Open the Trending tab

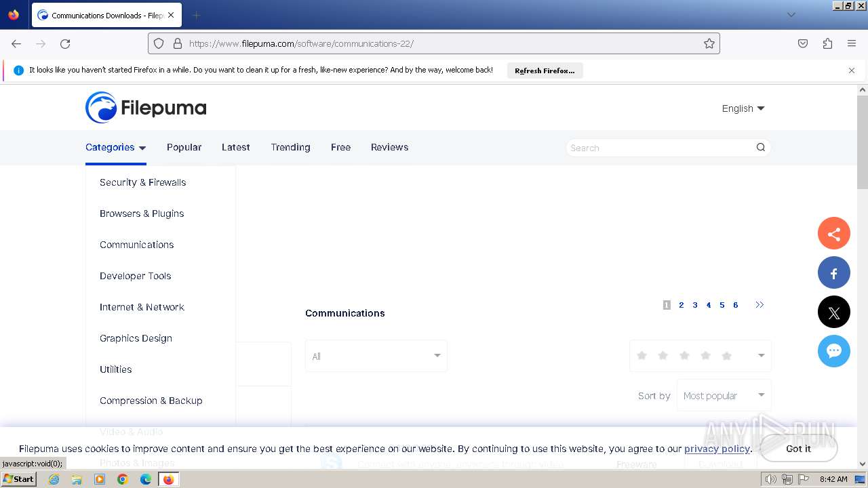[290, 147]
